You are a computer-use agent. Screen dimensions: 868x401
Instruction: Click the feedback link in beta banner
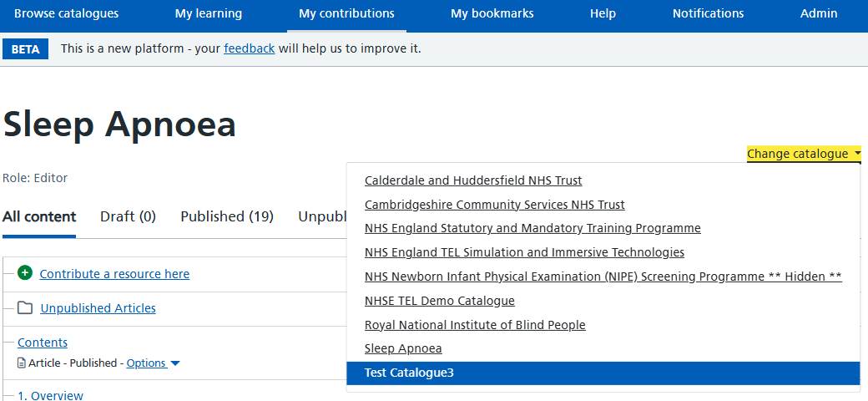[249, 48]
